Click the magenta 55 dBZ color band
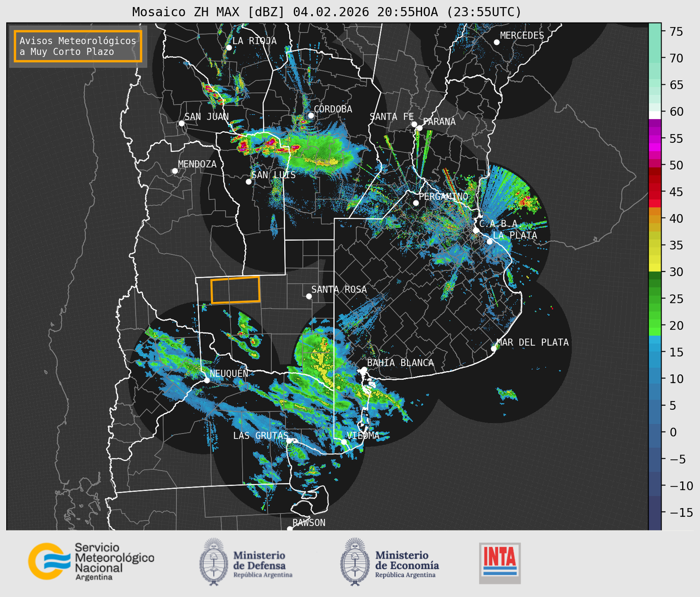 tap(655, 139)
